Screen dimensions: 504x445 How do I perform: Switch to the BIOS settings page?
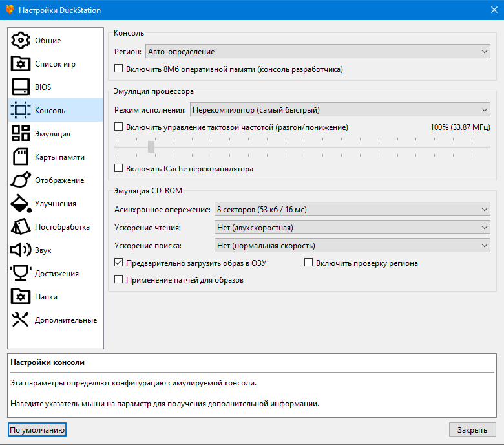(56, 87)
